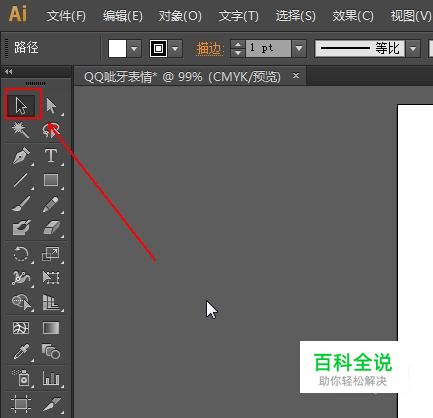The height and width of the screenshot is (418, 433).
Task: Choose the Rectangle tool
Action: 51,180
